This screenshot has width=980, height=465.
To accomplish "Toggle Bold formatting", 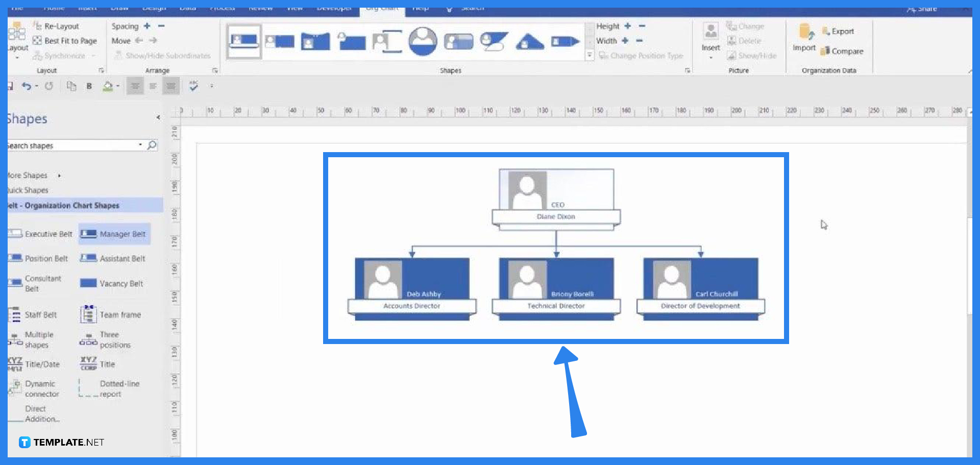I will pyautogui.click(x=89, y=86).
